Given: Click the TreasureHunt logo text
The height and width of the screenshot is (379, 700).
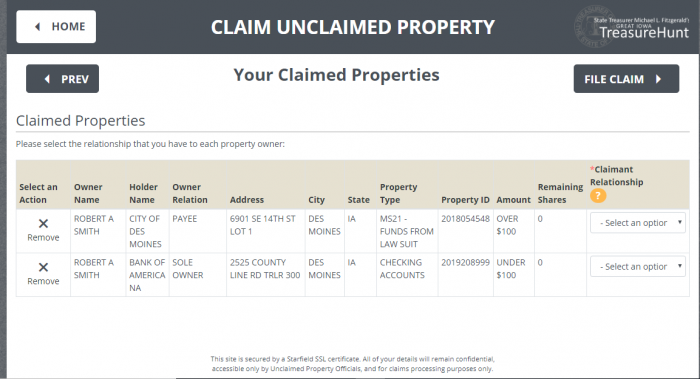Looking at the screenshot, I should (644, 33).
